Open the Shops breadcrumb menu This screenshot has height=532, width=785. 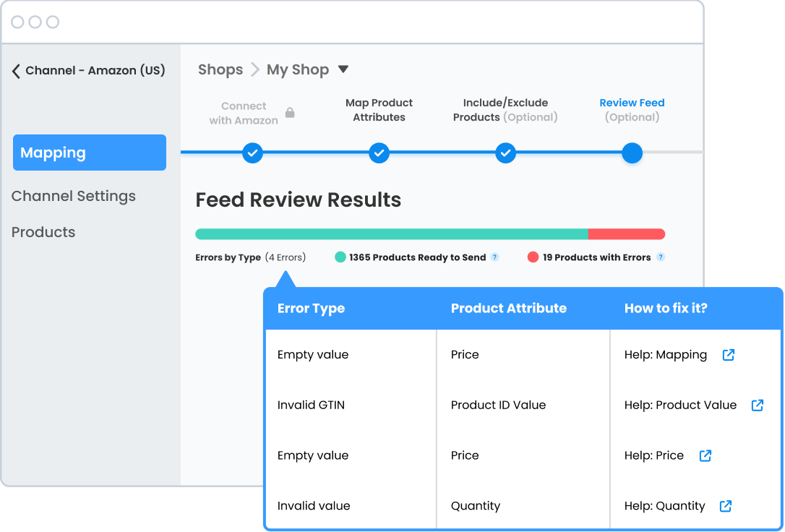[x=220, y=69]
